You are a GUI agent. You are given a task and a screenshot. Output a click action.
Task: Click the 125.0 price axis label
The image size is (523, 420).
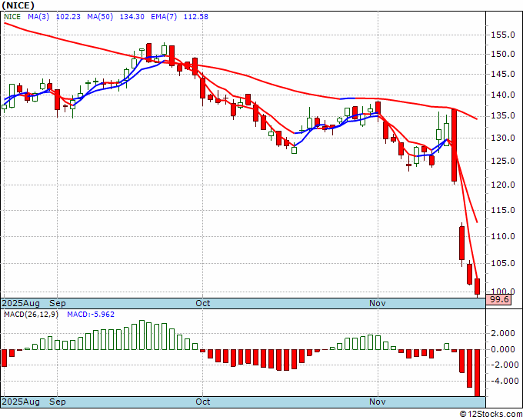click(x=503, y=161)
